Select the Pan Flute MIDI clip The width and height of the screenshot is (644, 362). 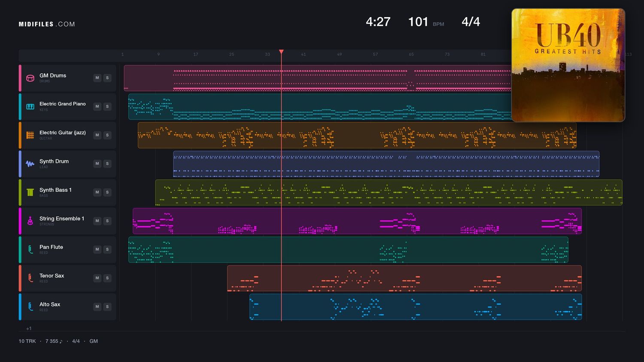(348, 250)
